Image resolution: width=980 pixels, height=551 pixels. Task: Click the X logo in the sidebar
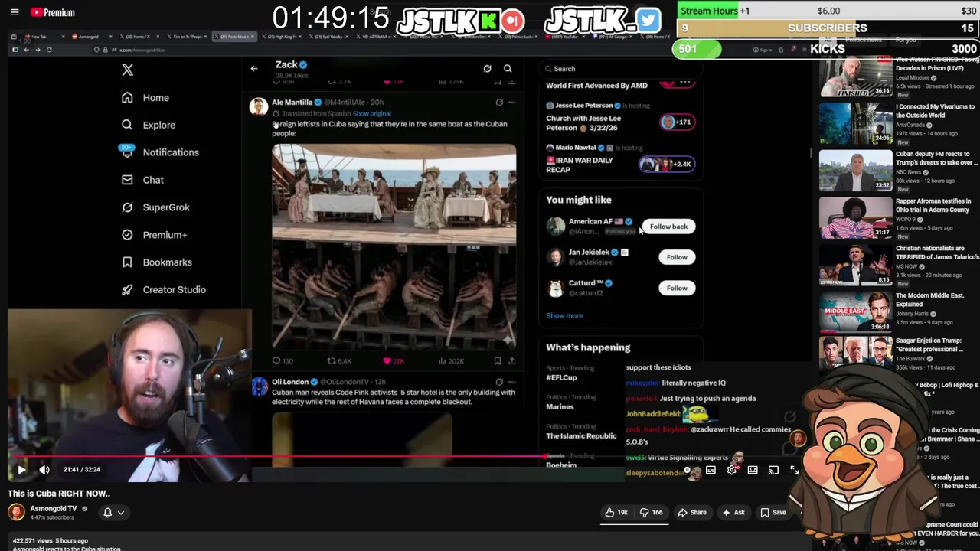[127, 70]
